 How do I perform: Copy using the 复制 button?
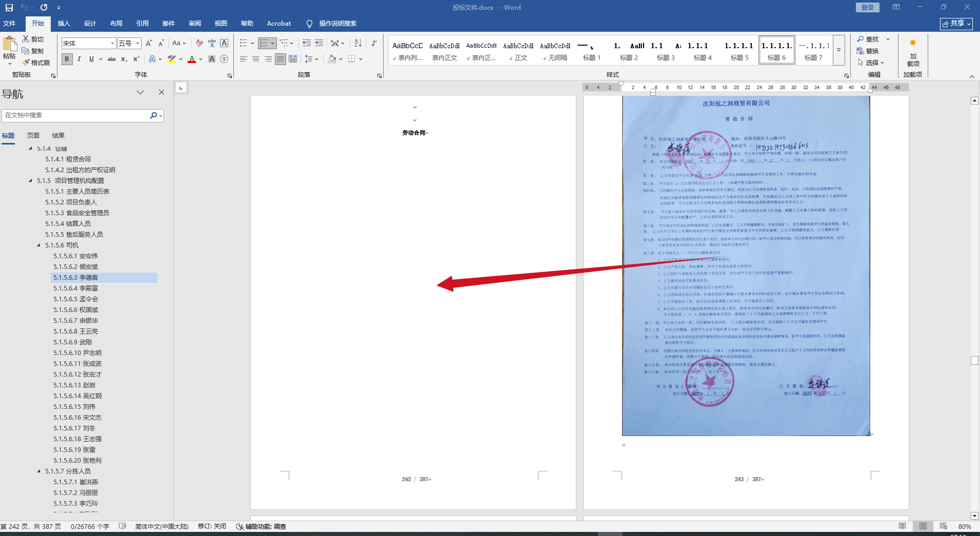(x=33, y=51)
